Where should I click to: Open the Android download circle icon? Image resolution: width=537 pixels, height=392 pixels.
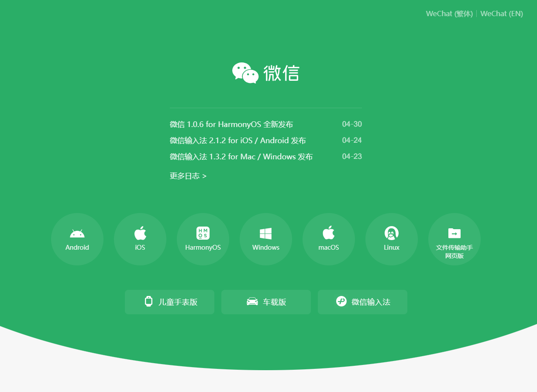77,239
